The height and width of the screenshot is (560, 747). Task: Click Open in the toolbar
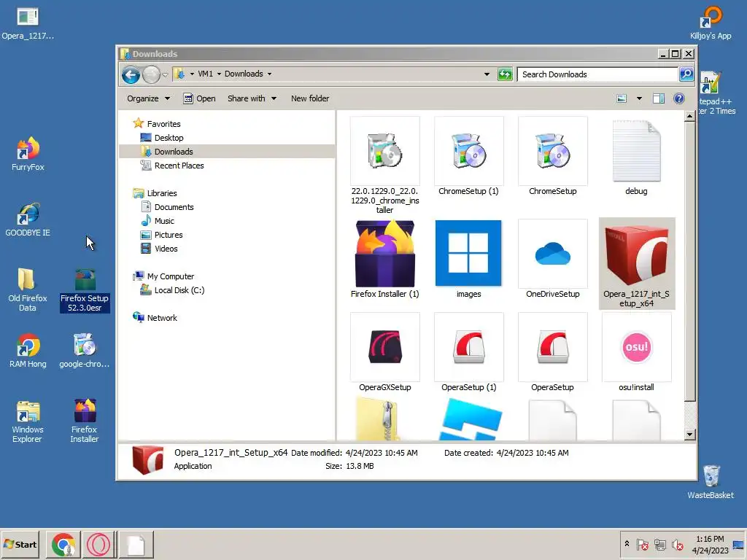click(x=200, y=98)
